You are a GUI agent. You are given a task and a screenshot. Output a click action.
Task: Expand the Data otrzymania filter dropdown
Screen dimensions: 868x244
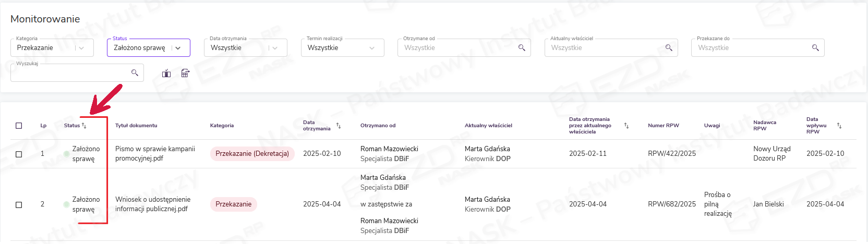tap(275, 48)
